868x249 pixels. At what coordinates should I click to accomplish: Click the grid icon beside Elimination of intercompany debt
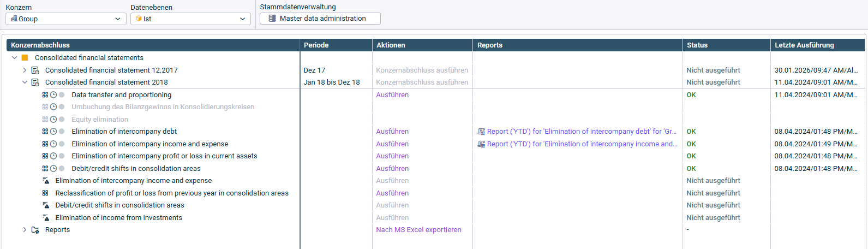tap(45, 132)
